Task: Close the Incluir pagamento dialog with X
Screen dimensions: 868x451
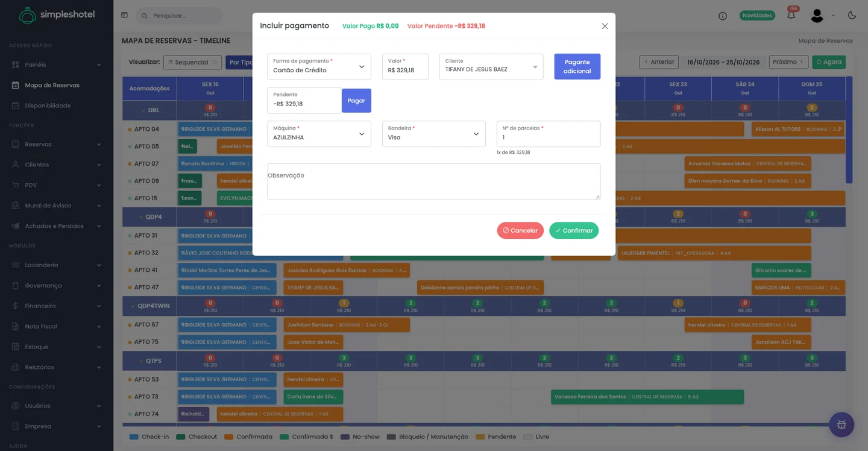Action: (x=605, y=26)
